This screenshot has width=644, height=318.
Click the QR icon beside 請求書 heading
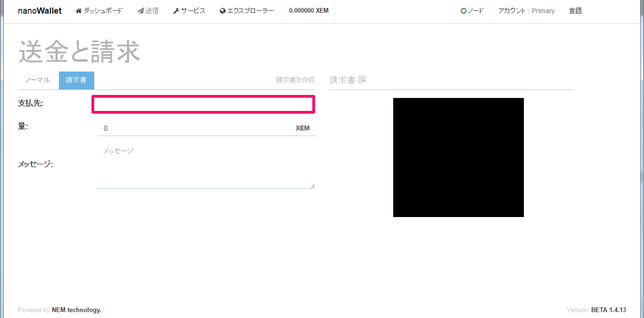(x=362, y=80)
